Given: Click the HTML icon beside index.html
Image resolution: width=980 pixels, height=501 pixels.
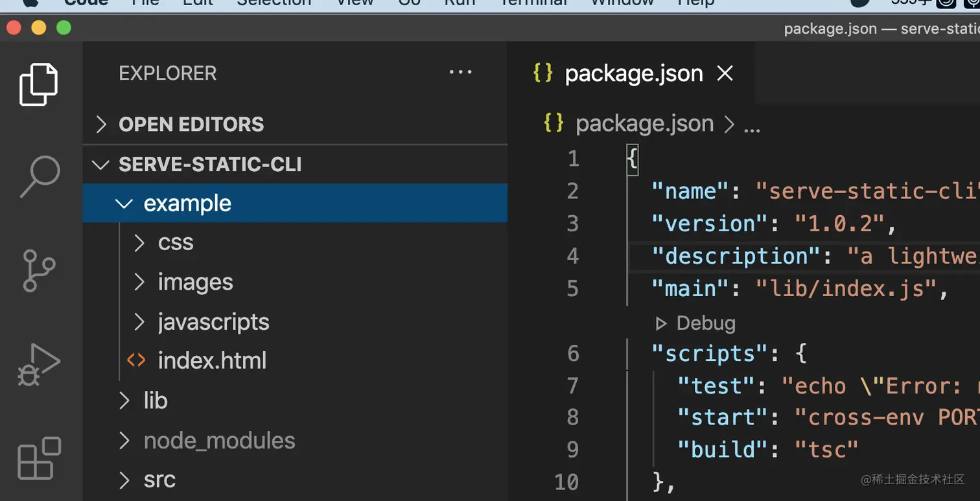Looking at the screenshot, I should (x=136, y=360).
